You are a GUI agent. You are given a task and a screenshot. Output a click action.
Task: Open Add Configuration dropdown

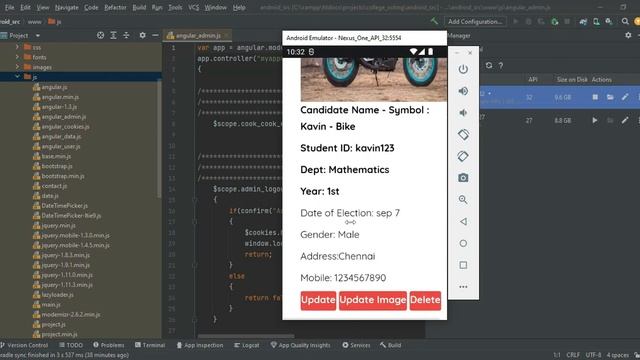tap(475, 21)
